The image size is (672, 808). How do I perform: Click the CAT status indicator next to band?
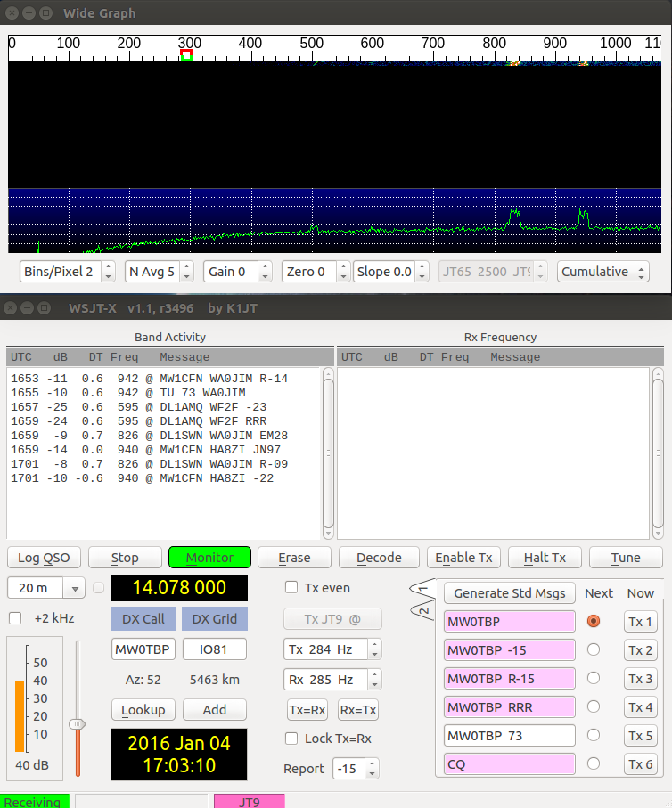99,588
